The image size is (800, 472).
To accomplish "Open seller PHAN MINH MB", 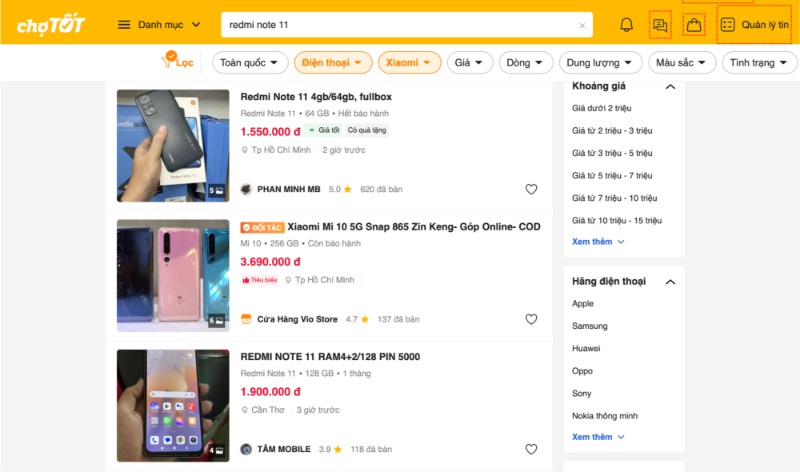I will [x=288, y=189].
